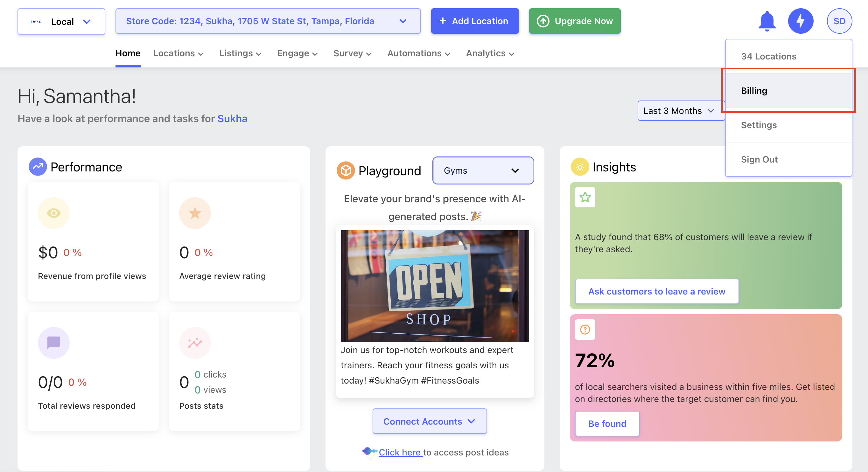The width and height of the screenshot is (868, 472).
Task: Click the eye icon for profile views revenue
Action: [53, 213]
